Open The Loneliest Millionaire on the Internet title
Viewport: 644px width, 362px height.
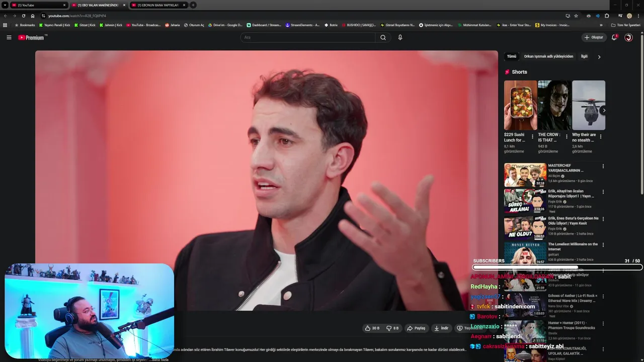(x=573, y=246)
